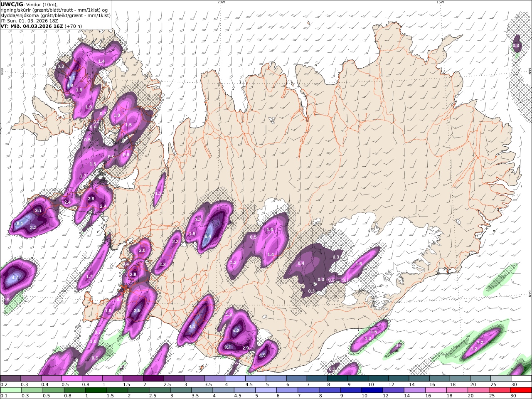Click the 4.2 precipitation value on the map
The height and width of the screenshot is (399, 532).
coord(236,330)
